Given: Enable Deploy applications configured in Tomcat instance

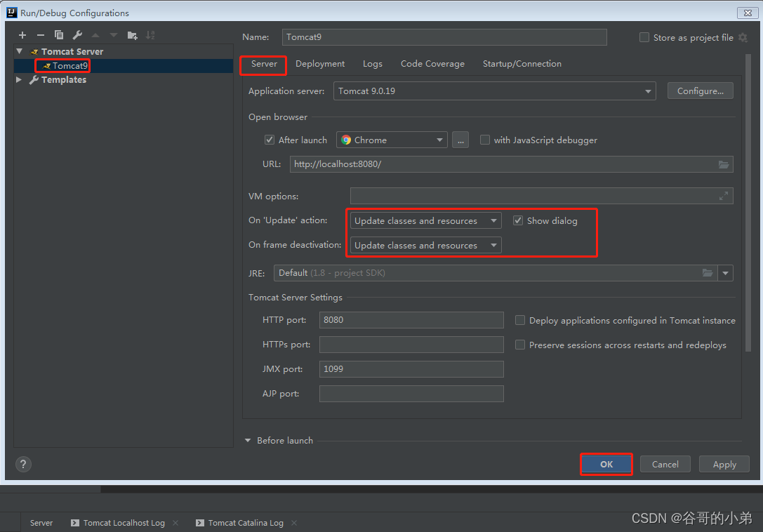Looking at the screenshot, I should (x=520, y=320).
